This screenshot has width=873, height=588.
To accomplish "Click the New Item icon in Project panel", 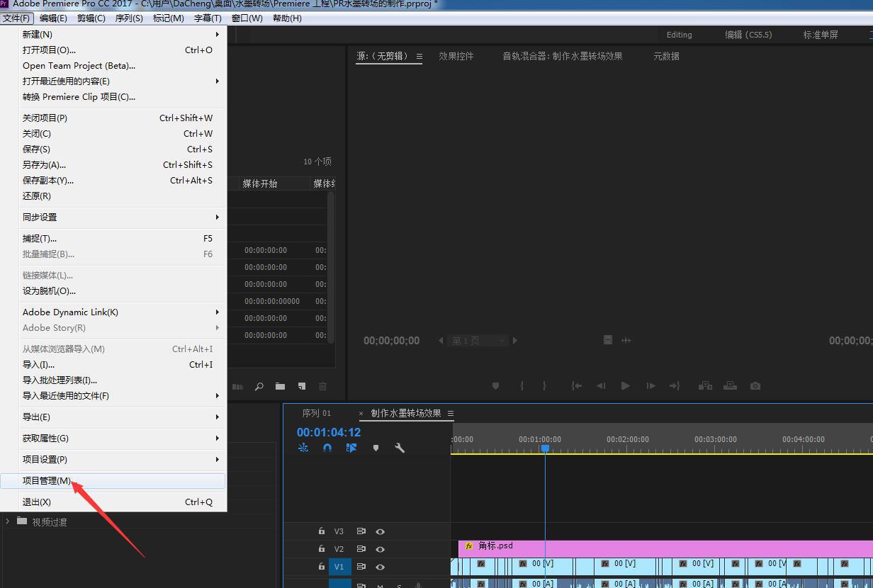I will tap(302, 386).
